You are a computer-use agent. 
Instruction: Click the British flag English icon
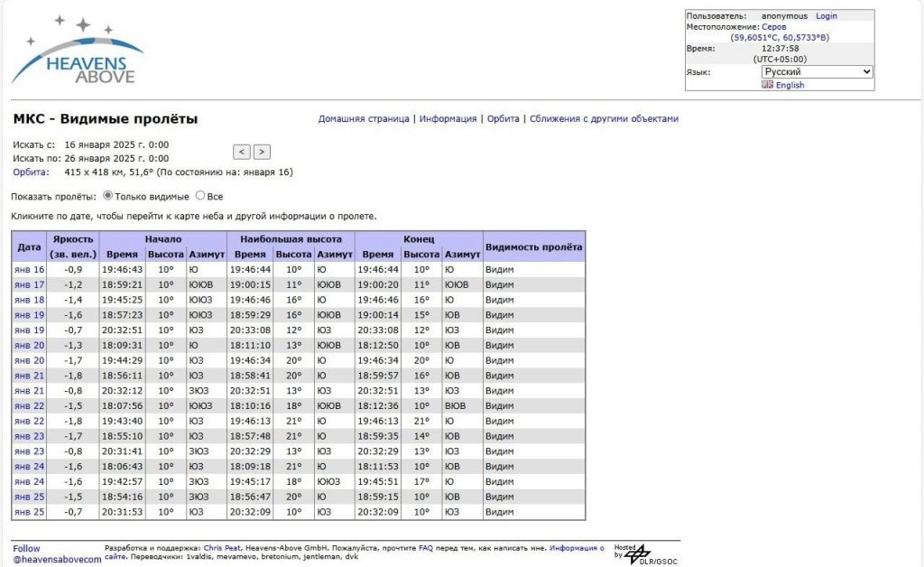pyautogui.click(x=767, y=85)
